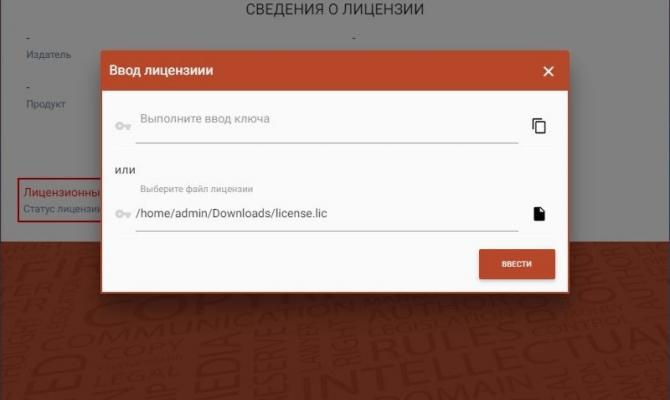Focus the Выполните ввод ключа field

coord(327,125)
